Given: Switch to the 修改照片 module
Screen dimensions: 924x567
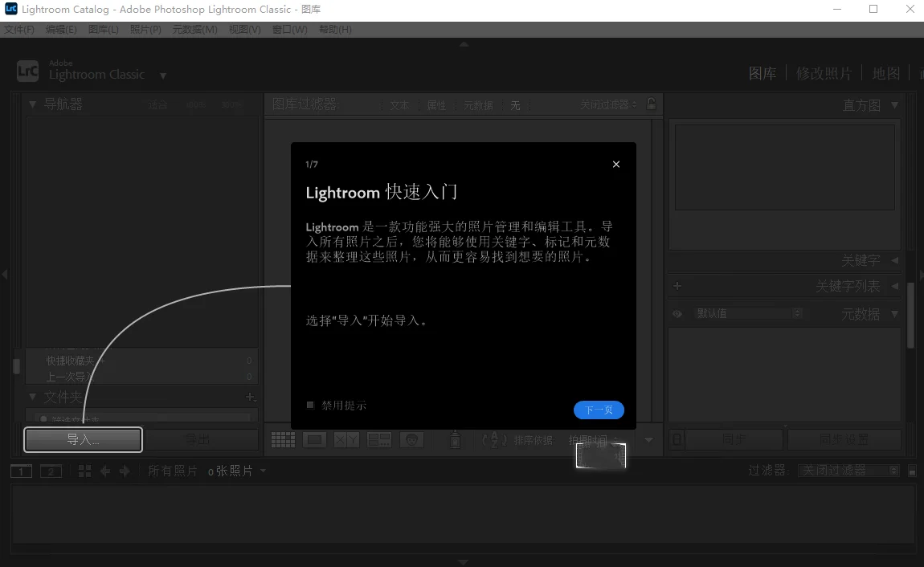Looking at the screenshot, I should 824,74.
